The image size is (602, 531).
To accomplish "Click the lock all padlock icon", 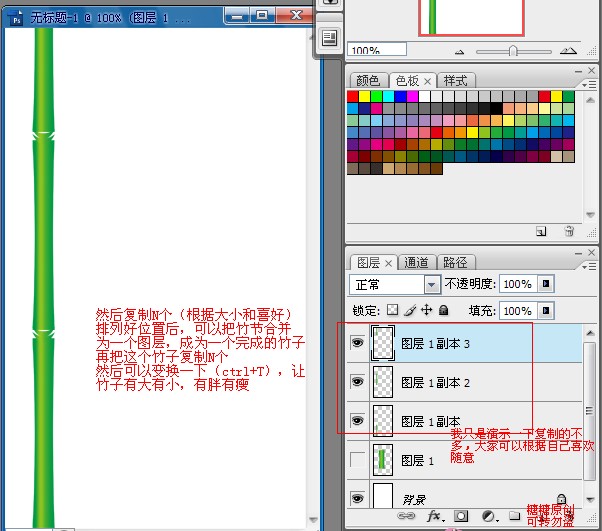I will click(x=443, y=310).
